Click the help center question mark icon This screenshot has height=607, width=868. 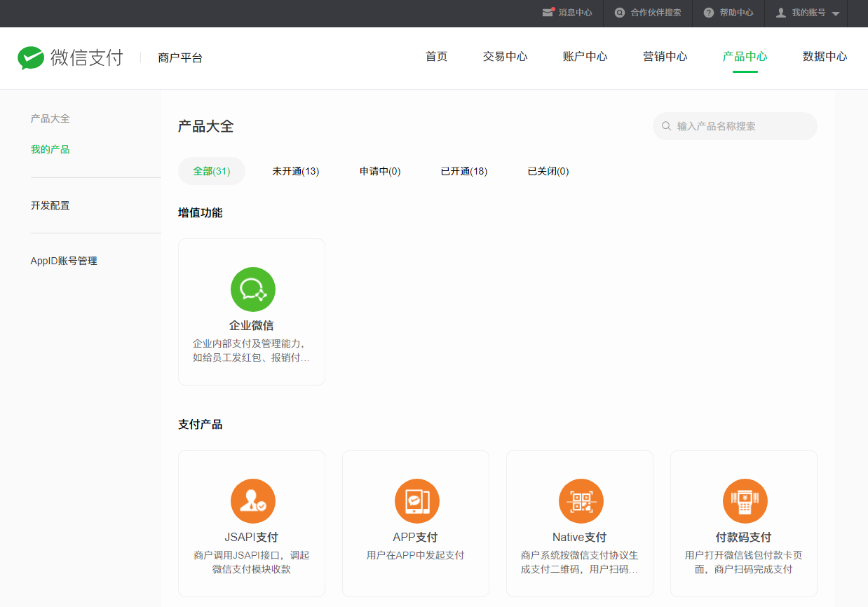pos(709,13)
